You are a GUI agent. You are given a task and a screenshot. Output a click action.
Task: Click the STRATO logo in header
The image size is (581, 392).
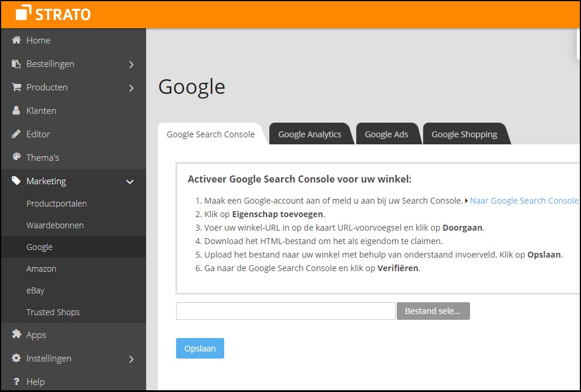(x=53, y=13)
